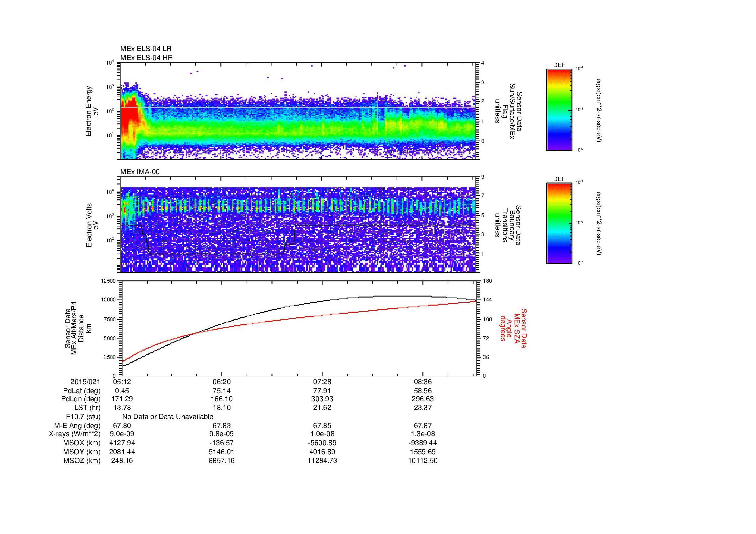Click the 'X-rays (W/m**2)' row label

click(x=75, y=434)
